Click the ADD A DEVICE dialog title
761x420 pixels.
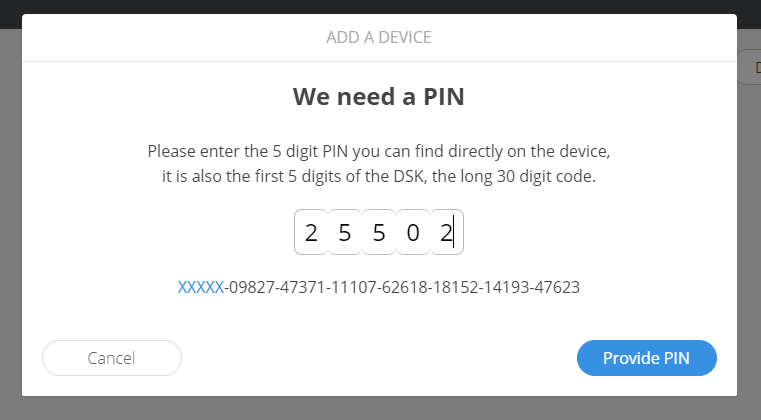point(379,37)
